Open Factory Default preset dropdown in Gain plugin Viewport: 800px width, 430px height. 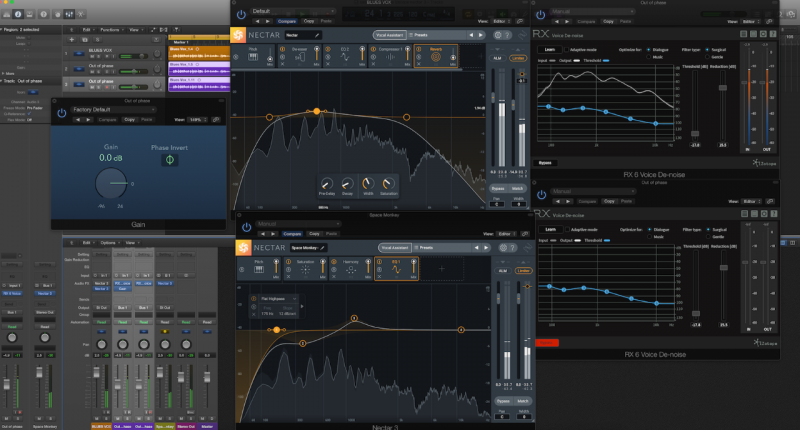coord(113,110)
